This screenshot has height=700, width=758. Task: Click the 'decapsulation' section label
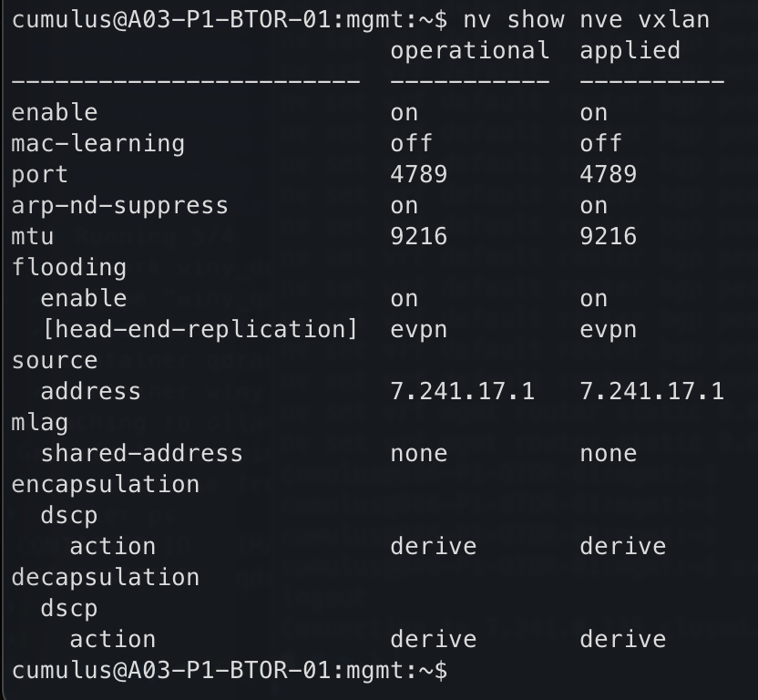tap(105, 577)
